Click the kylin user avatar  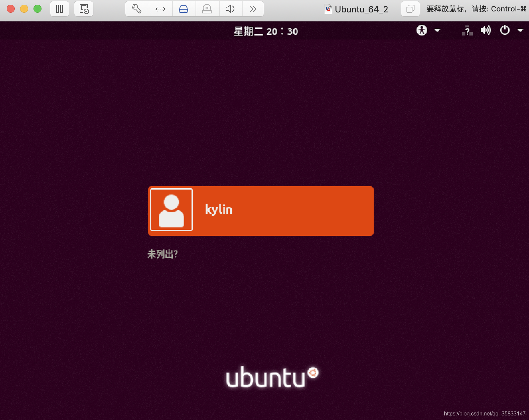[171, 210]
